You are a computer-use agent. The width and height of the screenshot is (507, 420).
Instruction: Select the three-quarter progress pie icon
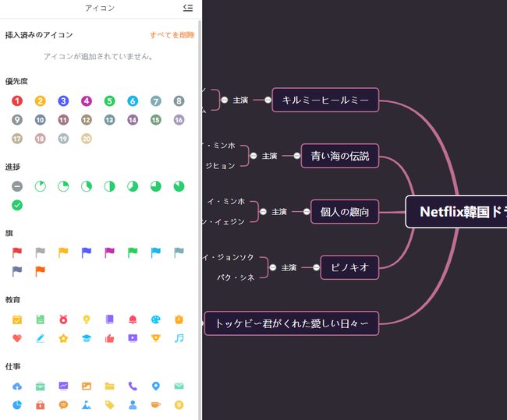click(156, 186)
